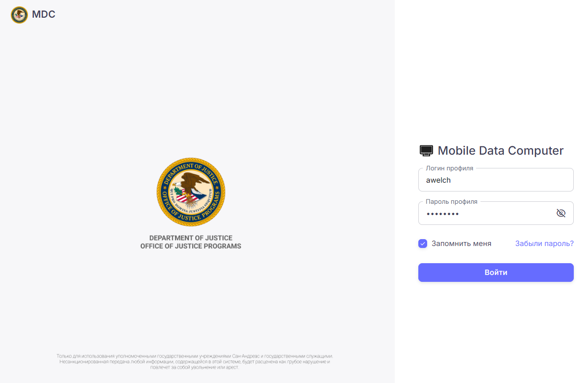Viewport: 588px width, 383px height.
Task: Click the OFFICE OF JUSTICE PROGRAMS caption
Action: (x=191, y=246)
